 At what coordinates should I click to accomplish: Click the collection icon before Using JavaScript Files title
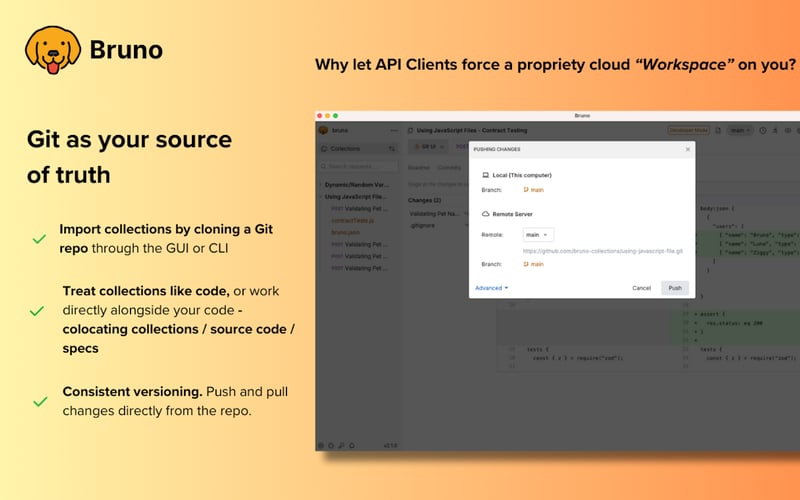pyautogui.click(x=410, y=131)
